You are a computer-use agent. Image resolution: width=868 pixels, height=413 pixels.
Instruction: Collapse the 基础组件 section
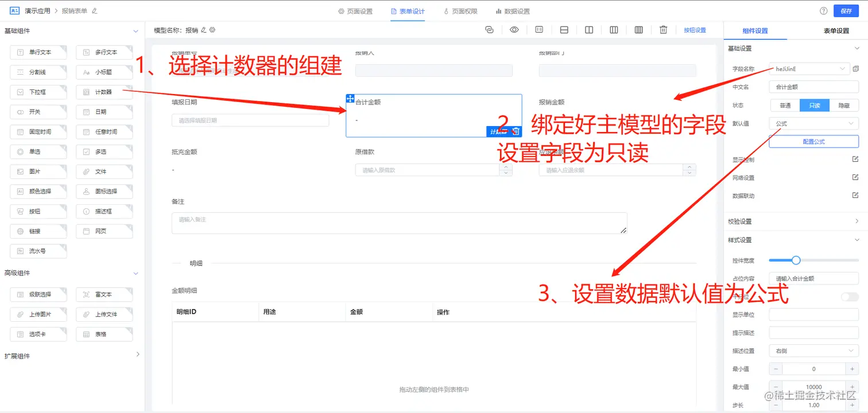136,31
